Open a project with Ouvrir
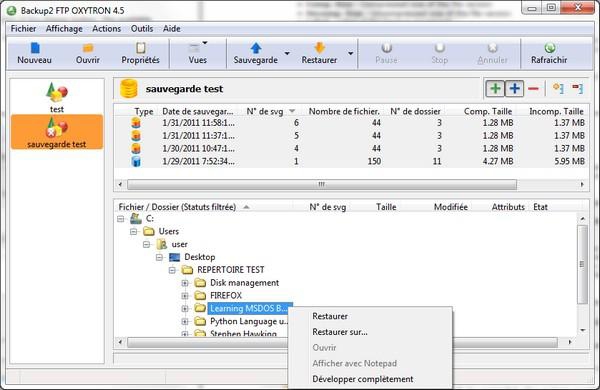 pos(88,53)
